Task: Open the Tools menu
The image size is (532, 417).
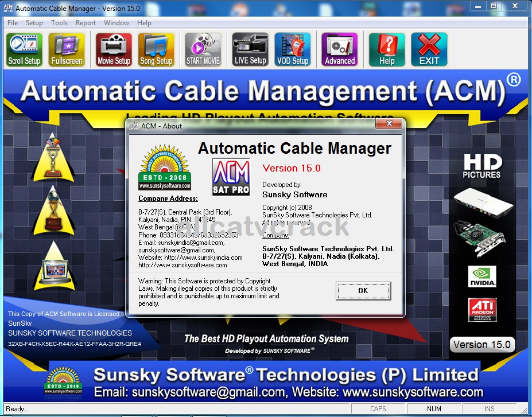Action: [59, 23]
